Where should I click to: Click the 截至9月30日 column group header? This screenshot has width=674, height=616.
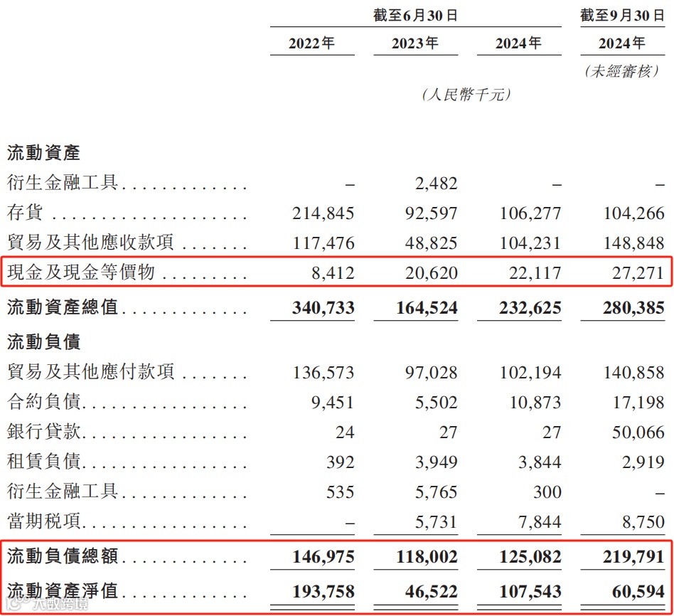pyautogui.click(x=622, y=16)
